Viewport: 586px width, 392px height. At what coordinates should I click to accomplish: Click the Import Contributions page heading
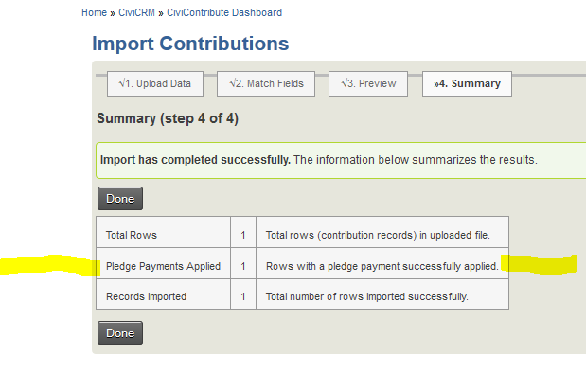[190, 44]
